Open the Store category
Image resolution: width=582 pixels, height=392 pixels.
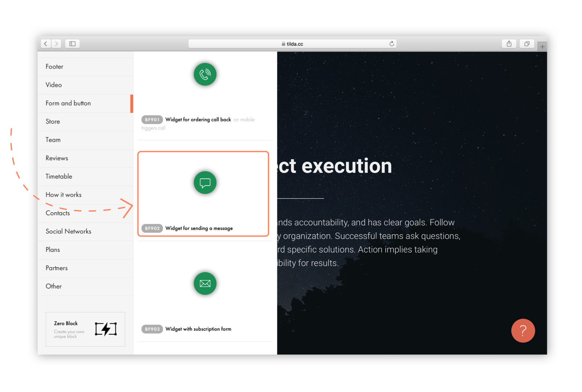(85, 122)
